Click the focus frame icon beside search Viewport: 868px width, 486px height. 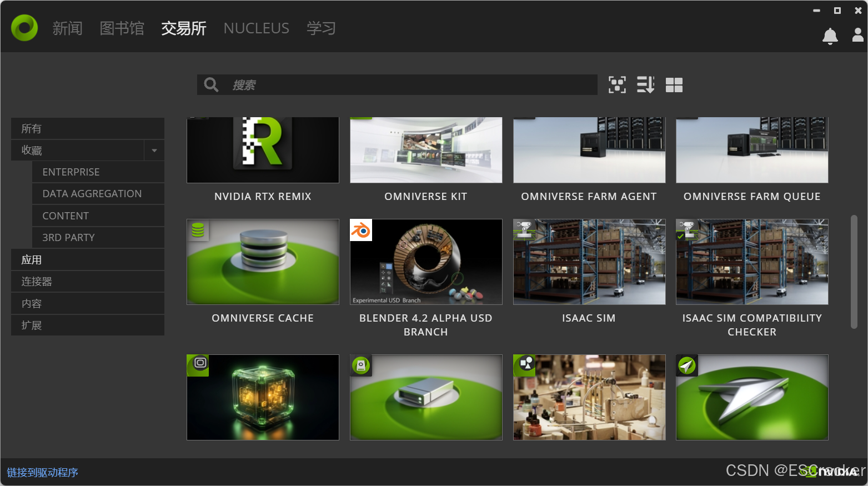pos(617,84)
